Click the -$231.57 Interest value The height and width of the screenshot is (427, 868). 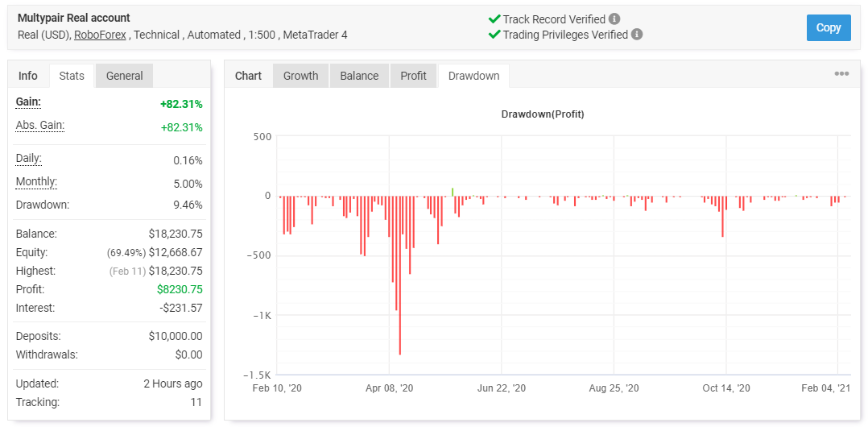(180, 308)
